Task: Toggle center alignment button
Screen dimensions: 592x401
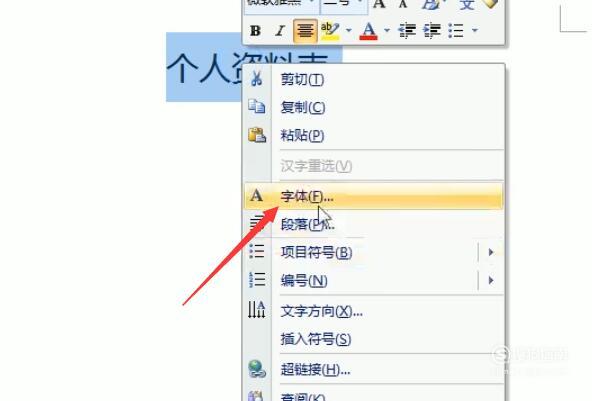Action: click(x=305, y=31)
